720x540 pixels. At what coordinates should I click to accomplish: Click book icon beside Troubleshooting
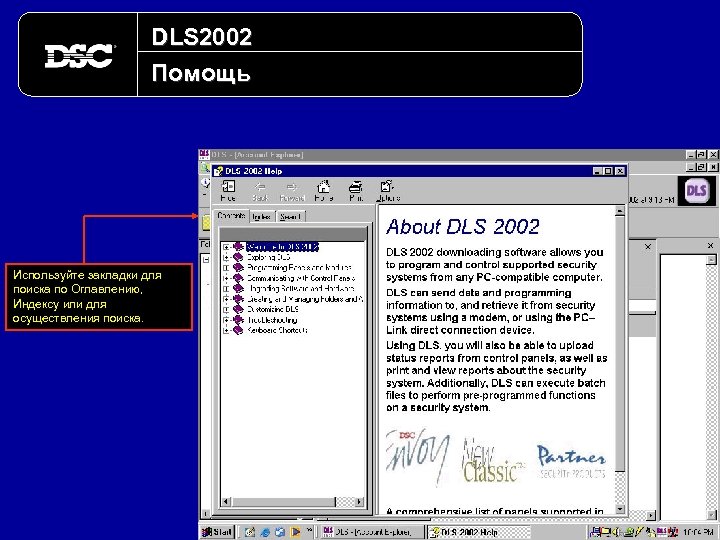click(238, 320)
